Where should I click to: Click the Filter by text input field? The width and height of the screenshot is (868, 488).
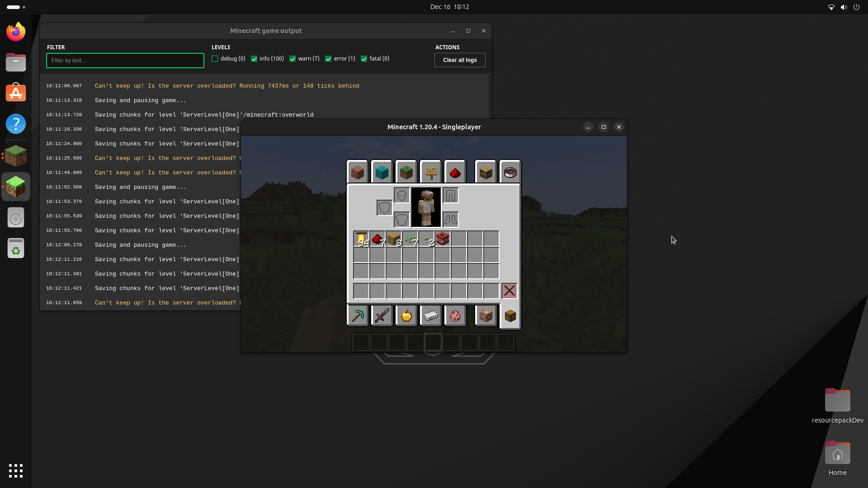point(125,61)
